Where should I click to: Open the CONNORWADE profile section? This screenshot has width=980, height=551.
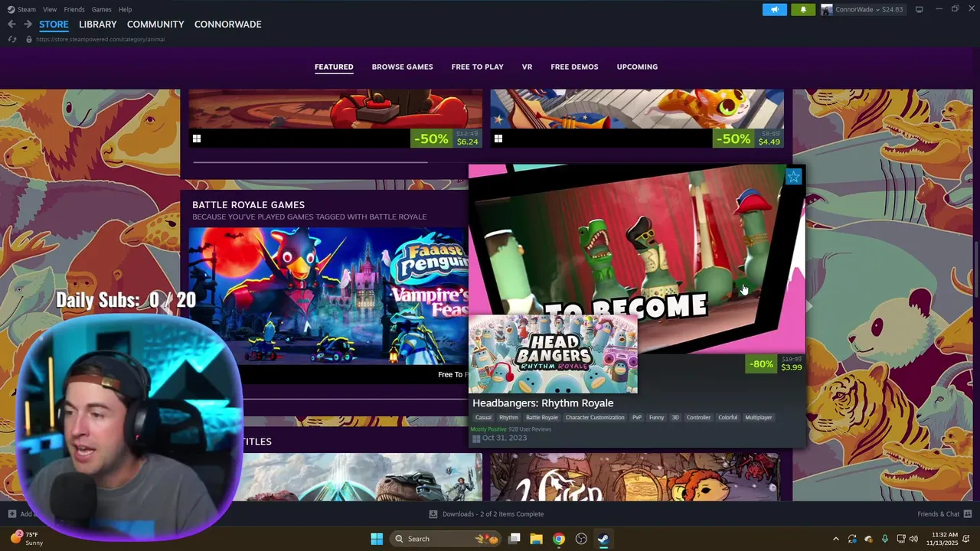pyautogui.click(x=228, y=24)
